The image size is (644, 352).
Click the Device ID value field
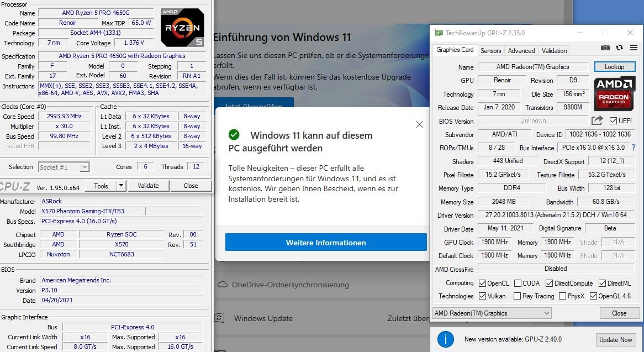click(x=600, y=134)
